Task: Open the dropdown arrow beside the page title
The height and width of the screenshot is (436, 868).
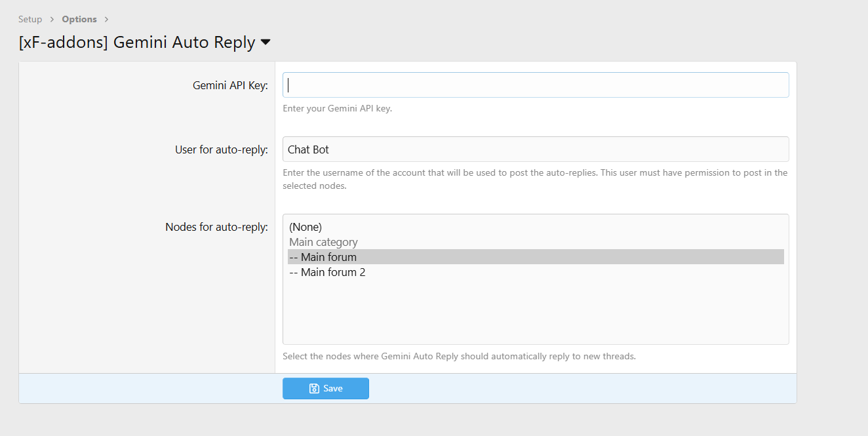Action: (266, 42)
